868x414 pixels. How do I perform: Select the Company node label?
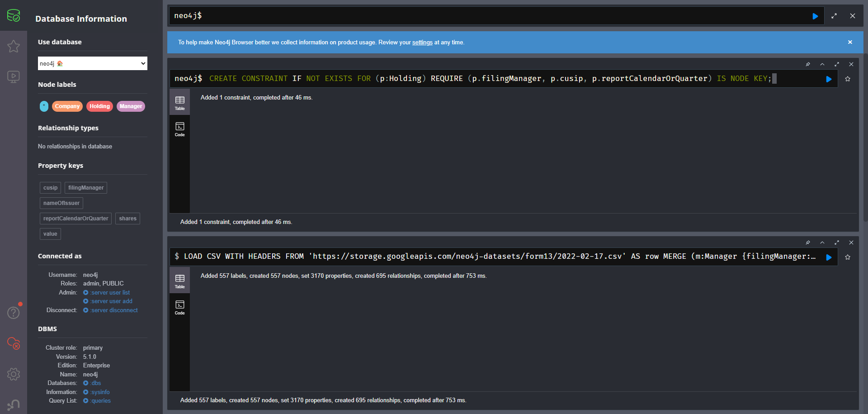(x=67, y=106)
